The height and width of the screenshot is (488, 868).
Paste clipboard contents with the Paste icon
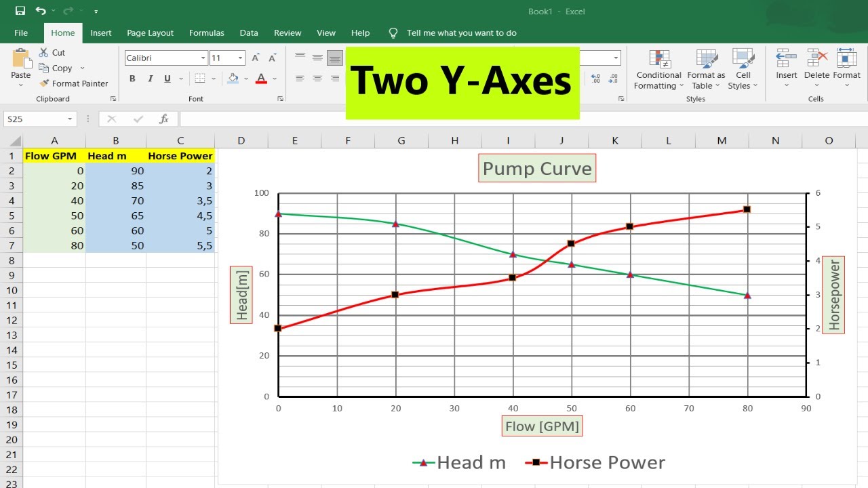click(21, 59)
